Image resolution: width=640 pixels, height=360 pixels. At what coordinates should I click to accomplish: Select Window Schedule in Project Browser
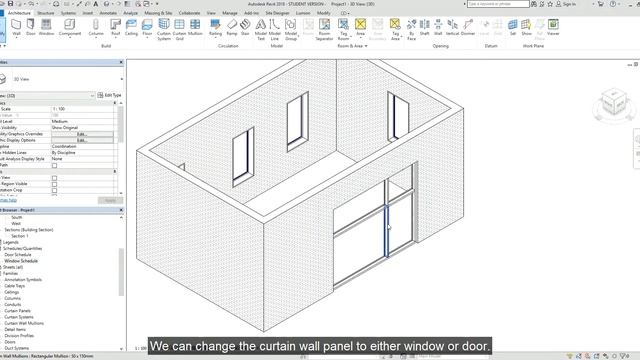(21, 261)
